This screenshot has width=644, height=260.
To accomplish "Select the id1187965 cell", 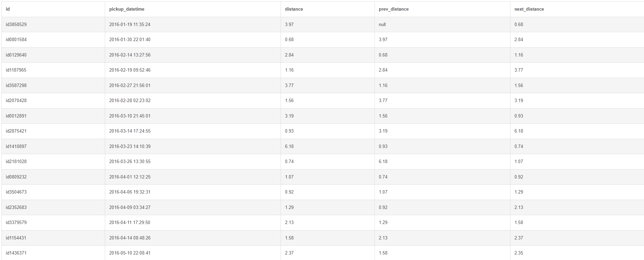I will coord(16,70).
